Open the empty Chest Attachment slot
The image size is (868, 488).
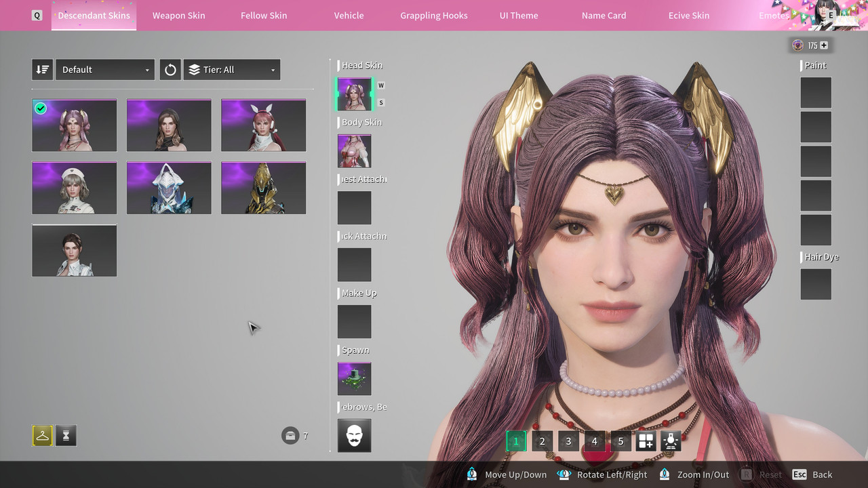point(355,208)
